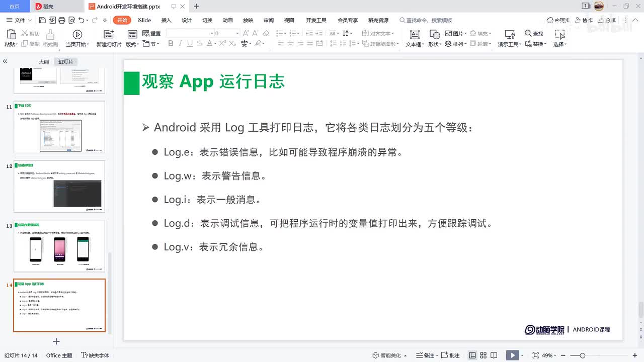Click the New Slide (新建幻灯片) icon
The width and height of the screenshot is (644, 362).
pos(109,34)
